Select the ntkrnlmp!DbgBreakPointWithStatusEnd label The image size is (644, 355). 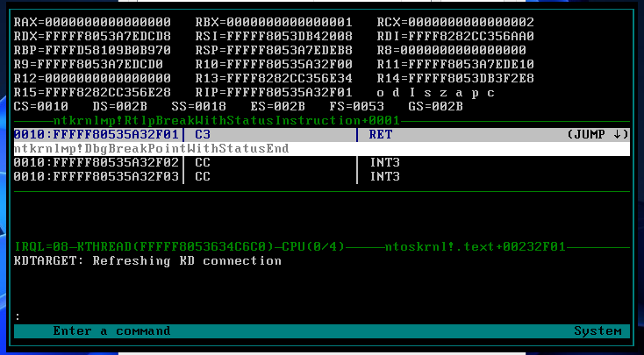tap(152, 148)
